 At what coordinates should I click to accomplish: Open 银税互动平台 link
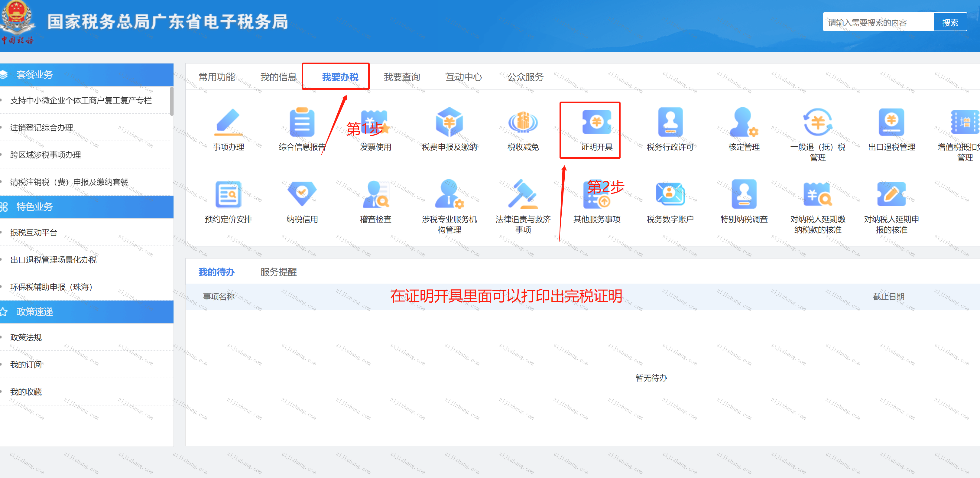(34, 232)
